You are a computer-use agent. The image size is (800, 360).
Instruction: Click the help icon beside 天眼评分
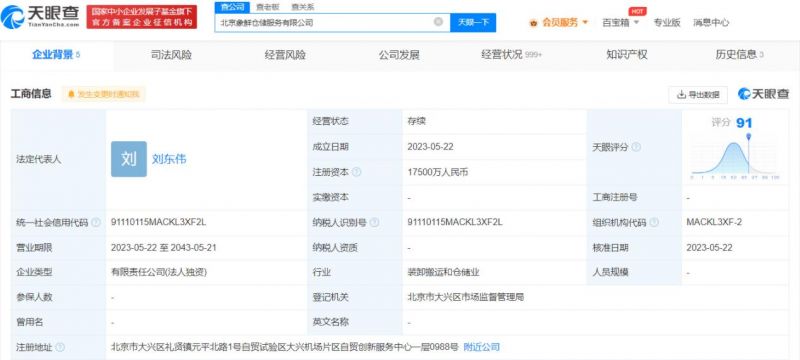(x=636, y=147)
